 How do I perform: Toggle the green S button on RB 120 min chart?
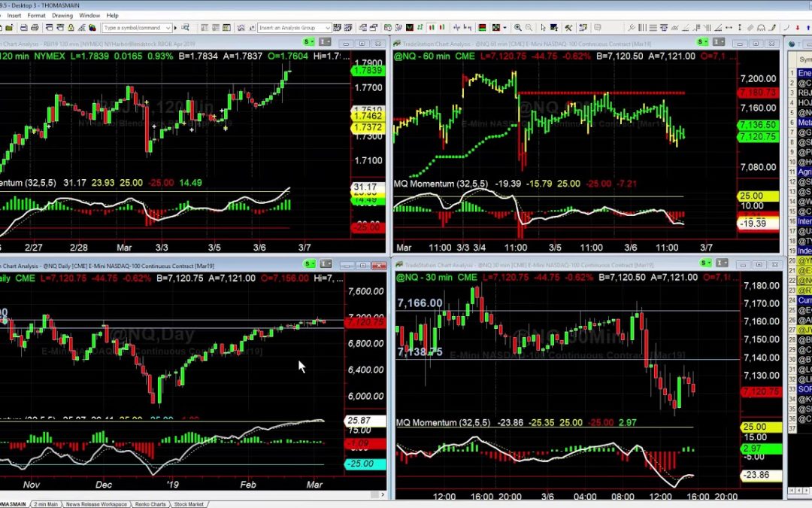[x=309, y=41]
